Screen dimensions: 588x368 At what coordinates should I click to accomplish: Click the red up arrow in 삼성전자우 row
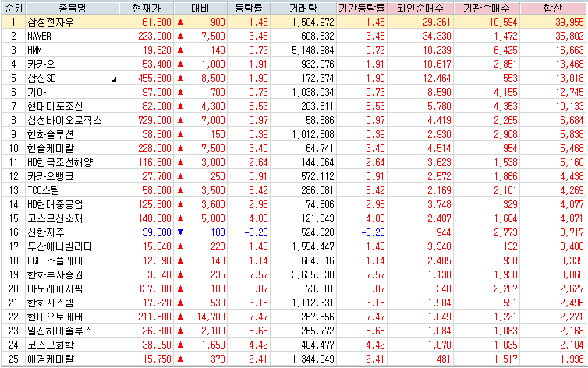180,22
